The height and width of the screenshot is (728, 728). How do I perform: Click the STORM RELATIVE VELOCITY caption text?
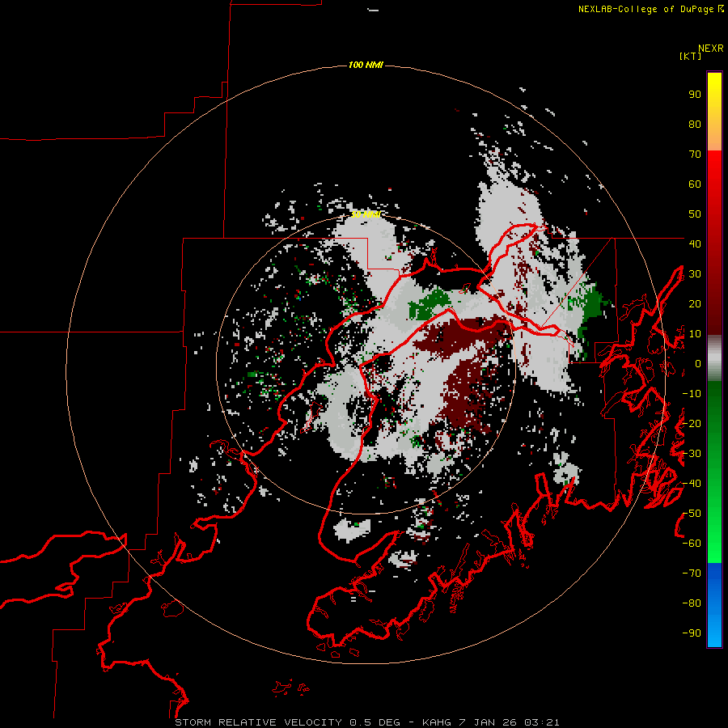(x=366, y=722)
